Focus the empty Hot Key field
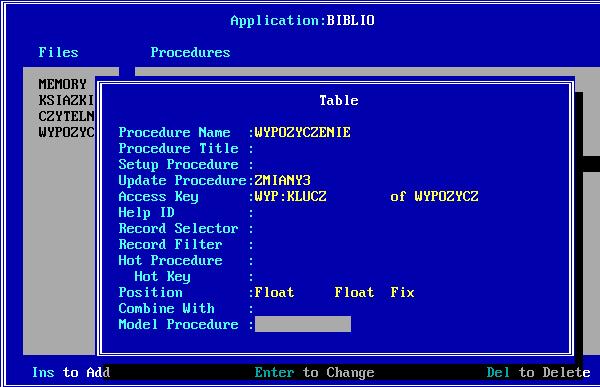 (x=303, y=276)
